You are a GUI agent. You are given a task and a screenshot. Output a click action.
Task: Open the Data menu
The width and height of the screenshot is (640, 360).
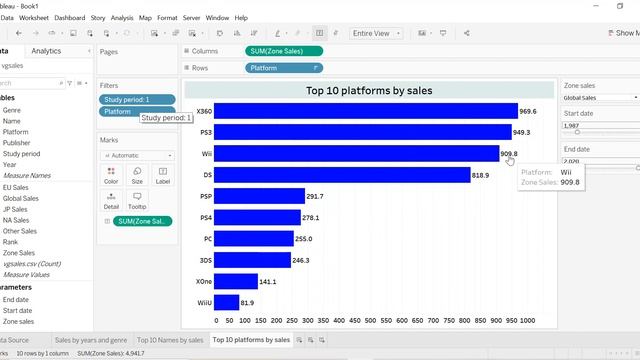coord(7,18)
